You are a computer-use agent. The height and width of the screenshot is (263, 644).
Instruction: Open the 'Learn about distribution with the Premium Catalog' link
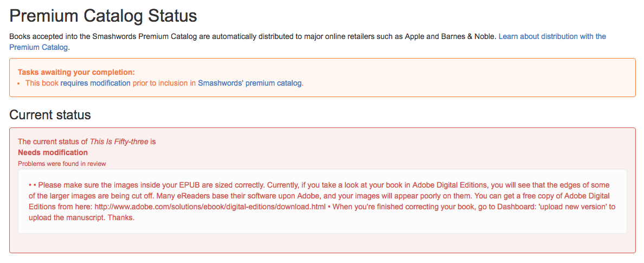552,36
